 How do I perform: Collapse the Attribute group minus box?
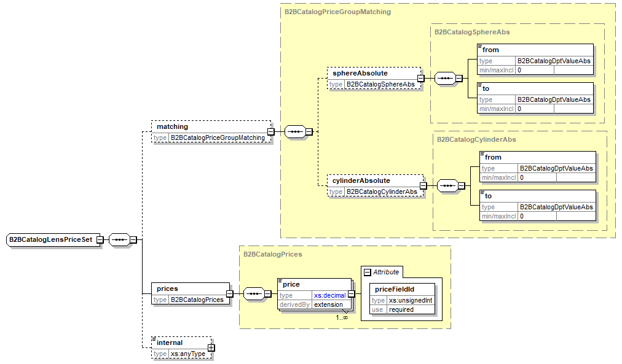(x=367, y=272)
